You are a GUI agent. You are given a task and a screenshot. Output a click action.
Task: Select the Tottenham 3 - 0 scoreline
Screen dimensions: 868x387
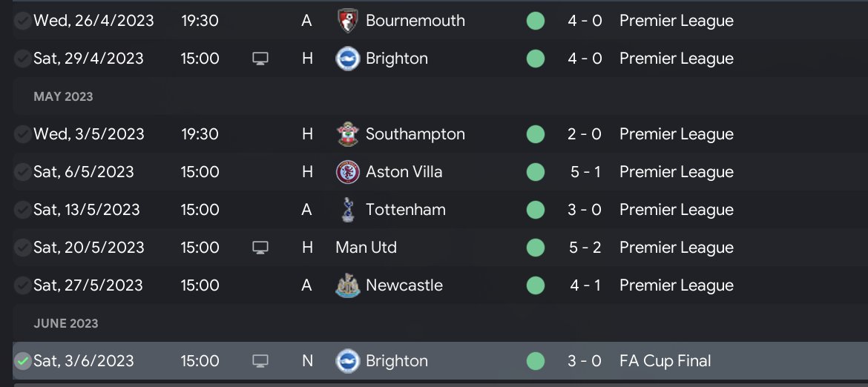click(585, 210)
